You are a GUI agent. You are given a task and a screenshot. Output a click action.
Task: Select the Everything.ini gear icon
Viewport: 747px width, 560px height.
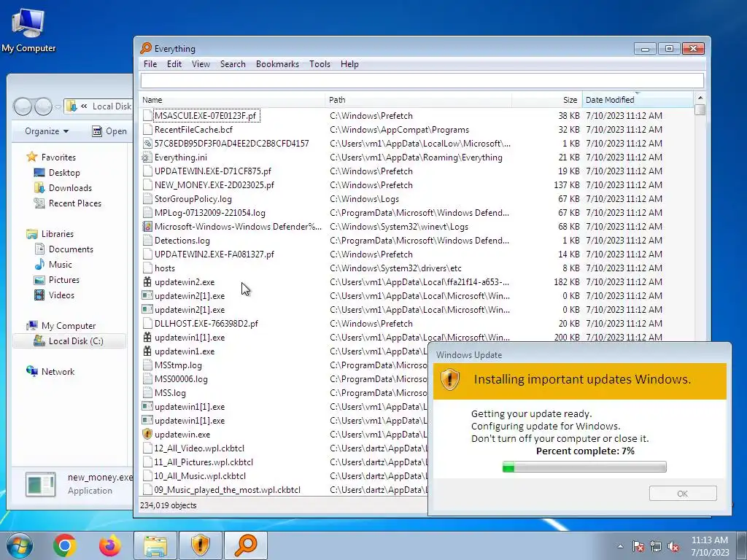[x=147, y=157]
